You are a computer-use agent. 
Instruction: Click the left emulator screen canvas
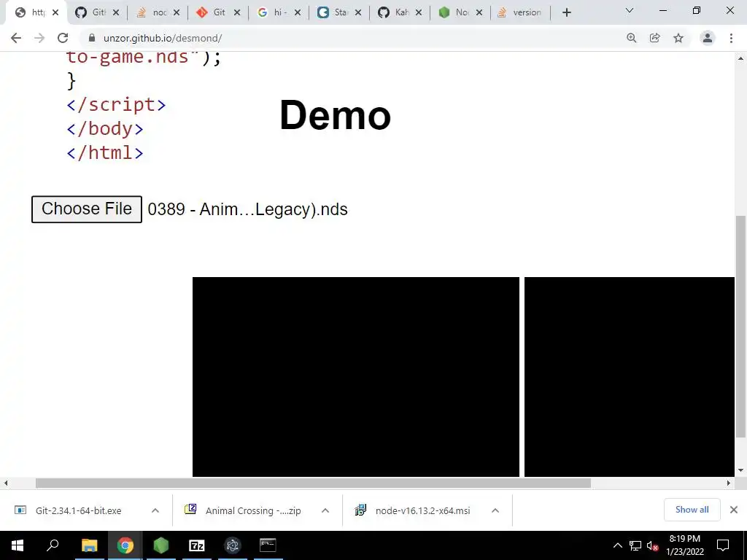(356, 377)
